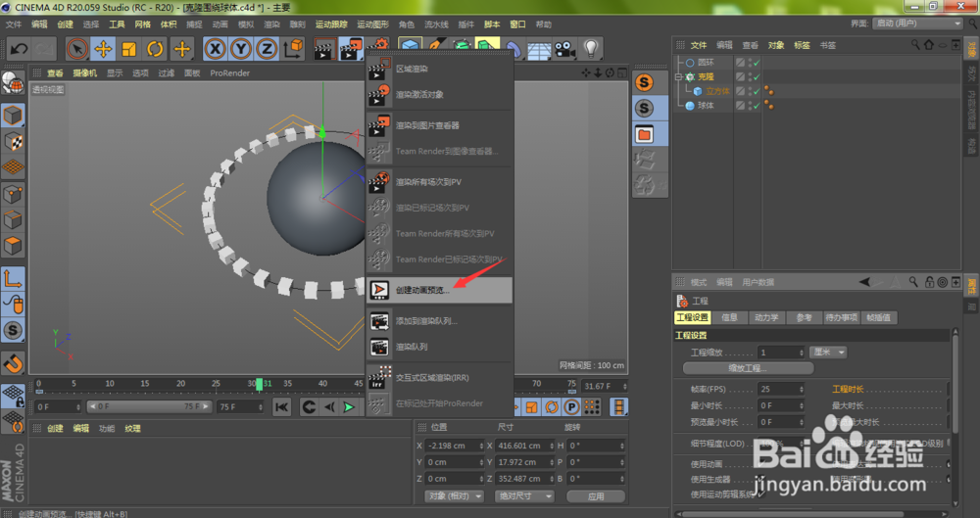Switch to 待办事项 tab

click(x=841, y=317)
